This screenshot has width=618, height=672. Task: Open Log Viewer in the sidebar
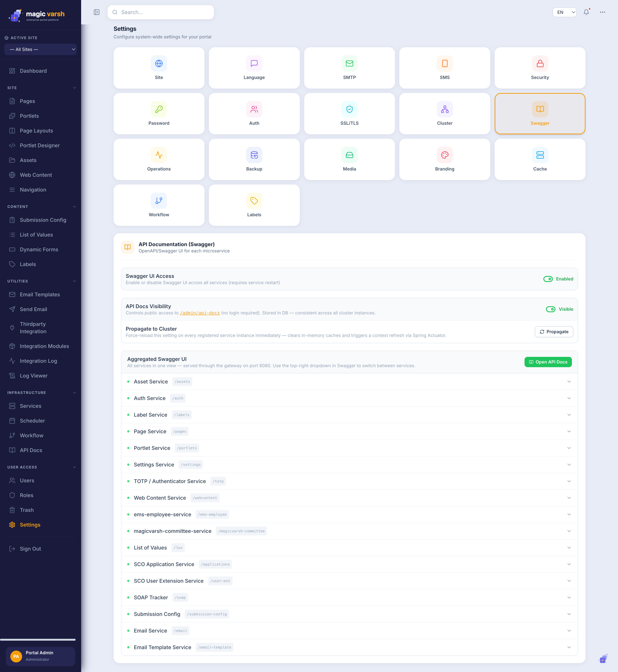click(x=40, y=375)
